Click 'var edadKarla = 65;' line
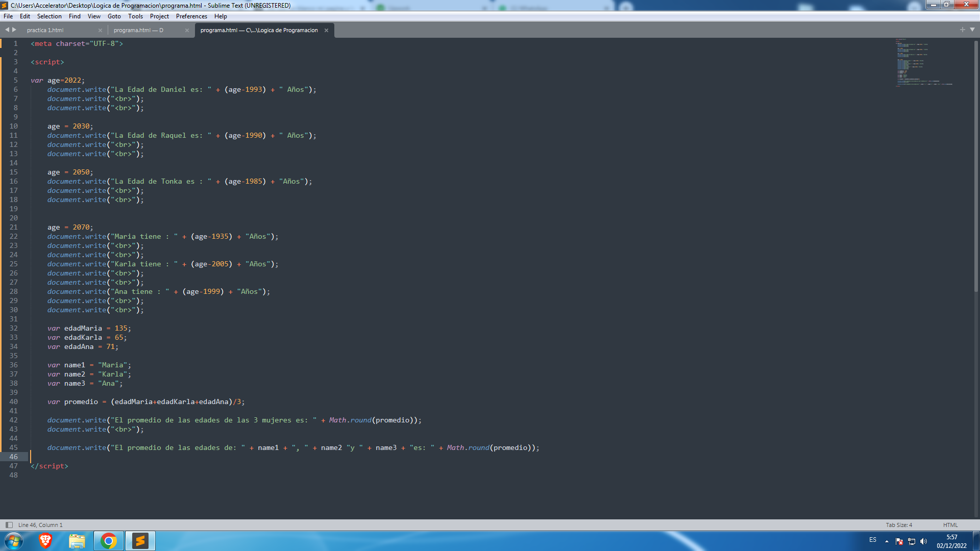Viewport: 980px width, 551px height. (87, 338)
